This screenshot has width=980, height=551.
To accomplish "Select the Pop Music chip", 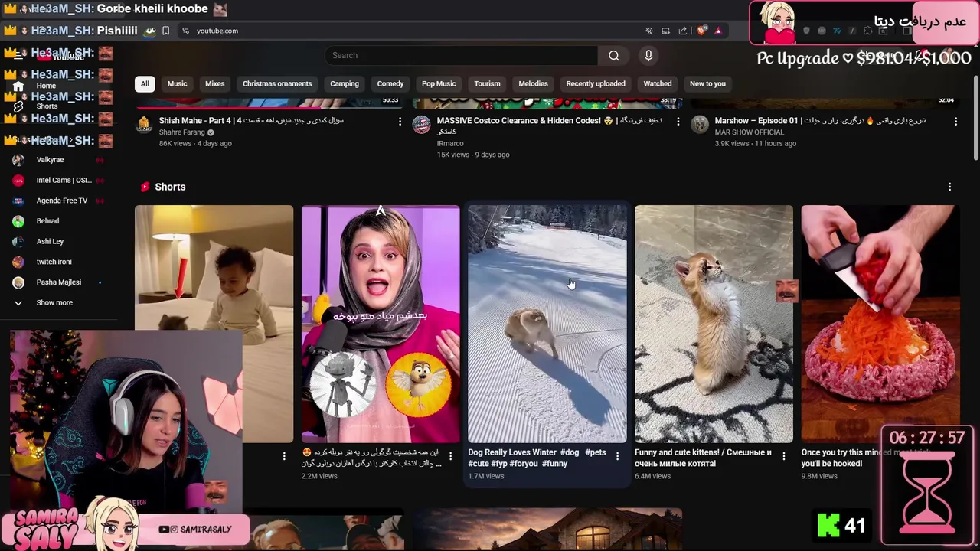I will [439, 83].
